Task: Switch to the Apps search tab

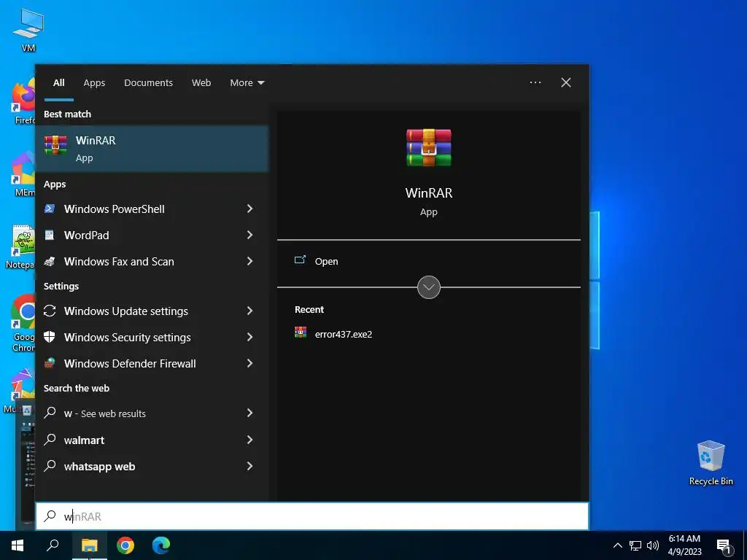Action: 94,83
